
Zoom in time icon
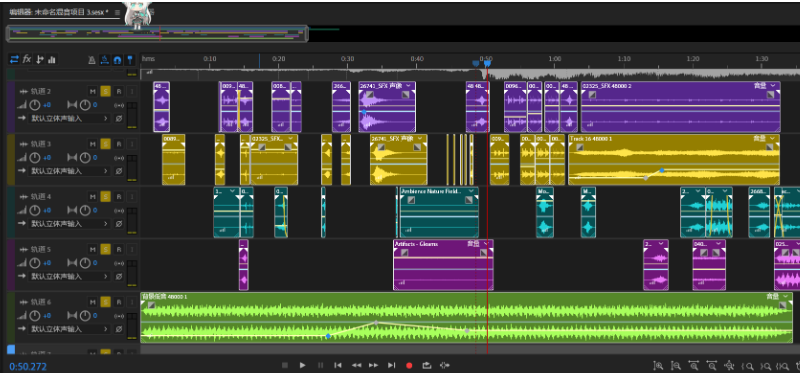pyautogui.click(x=694, y=365)
